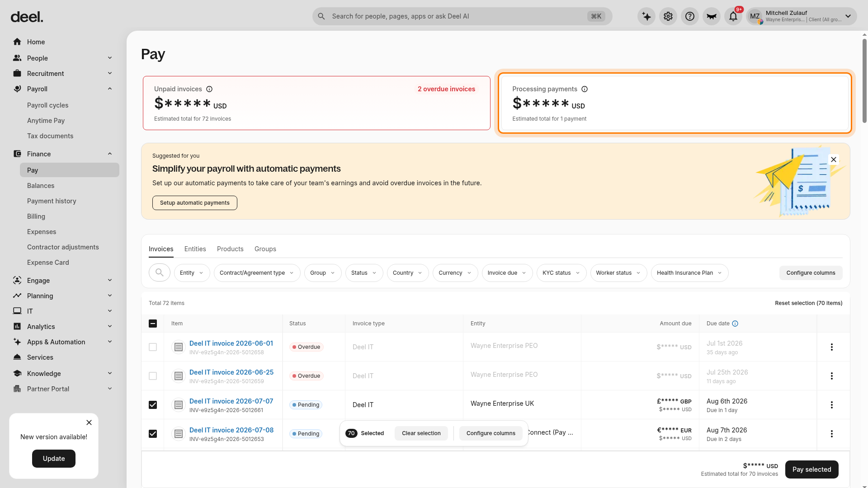Viewport: 868px width, 488px height.
Task: Open the Invoice due filter dropdown
Action: [x=507, y=273]
